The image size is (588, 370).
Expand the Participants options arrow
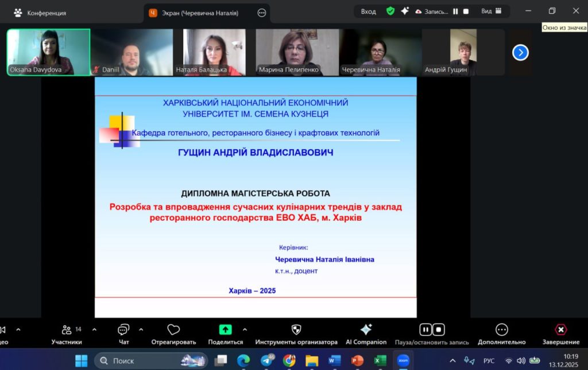(x=94, y=330)
